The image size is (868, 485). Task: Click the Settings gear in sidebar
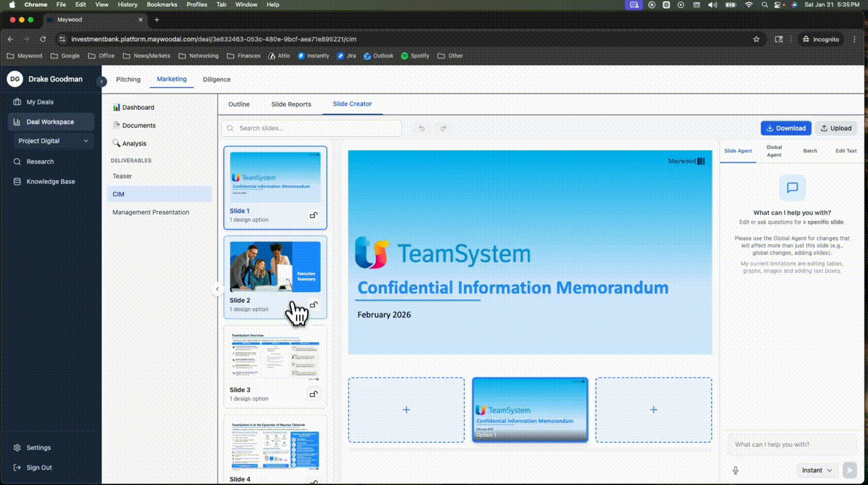coord(38,448)
